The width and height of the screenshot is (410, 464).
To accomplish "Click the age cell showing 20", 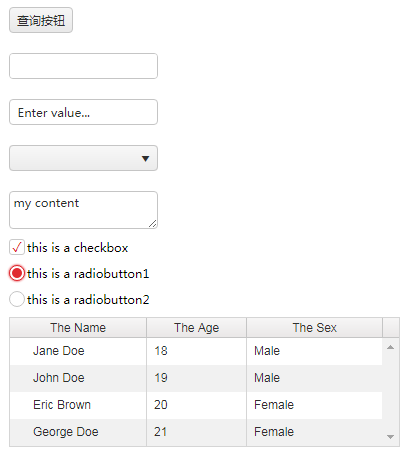I will (x=197, y=405).
